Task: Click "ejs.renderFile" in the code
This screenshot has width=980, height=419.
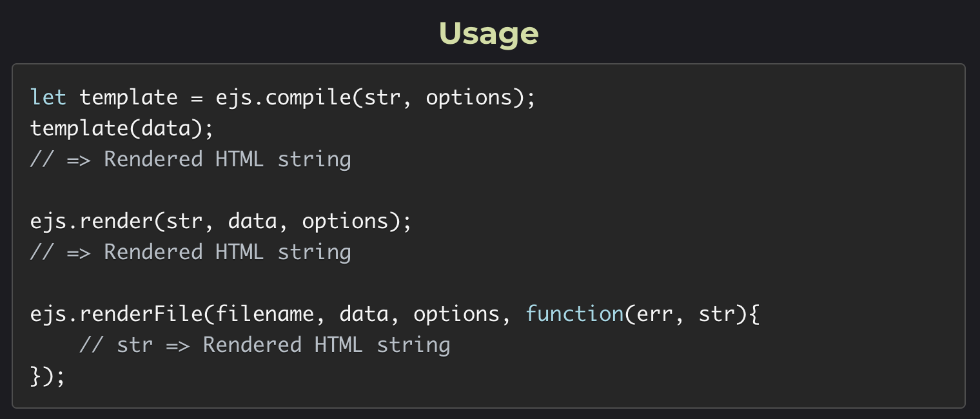Action: pyautogui.click(x=116, y=314)
